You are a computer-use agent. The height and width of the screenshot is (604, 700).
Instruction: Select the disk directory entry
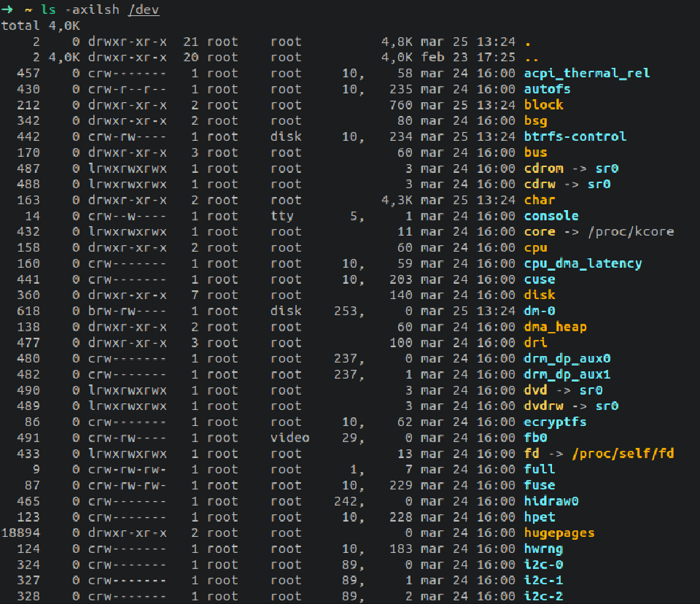[x=539, y=295]
